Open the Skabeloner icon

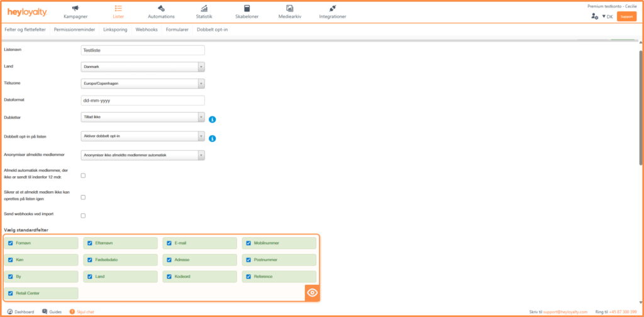pos(247,8)
